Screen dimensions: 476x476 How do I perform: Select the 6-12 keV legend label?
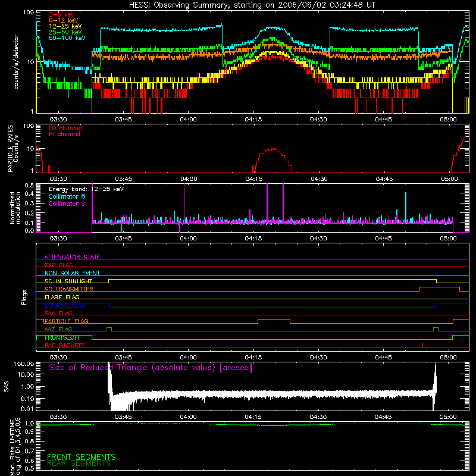pos(64,20)
